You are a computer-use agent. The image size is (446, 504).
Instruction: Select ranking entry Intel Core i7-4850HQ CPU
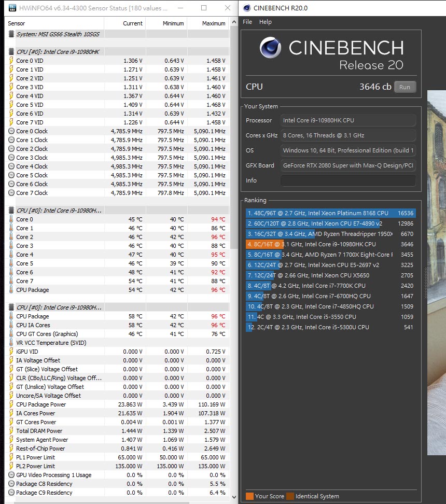pos(330,306)
